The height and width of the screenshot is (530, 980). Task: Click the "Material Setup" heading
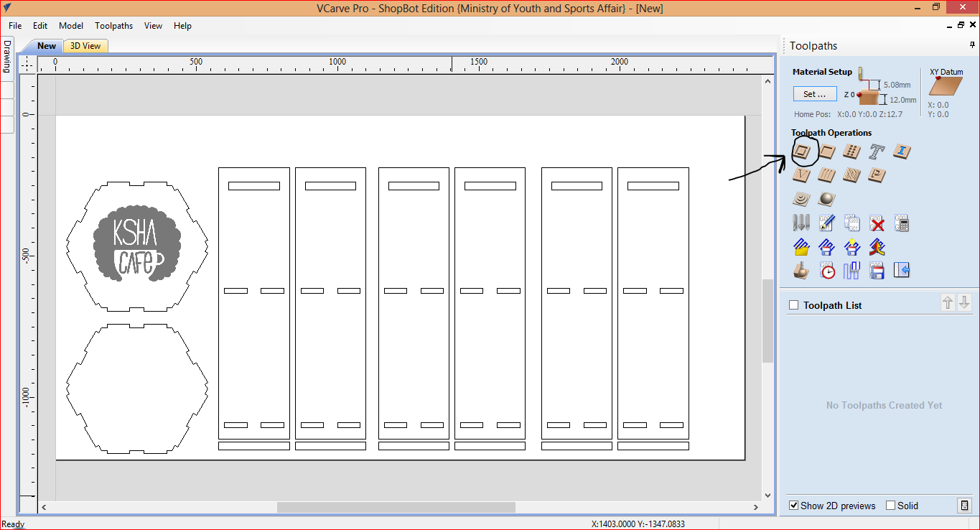click(x=822, y=72)
